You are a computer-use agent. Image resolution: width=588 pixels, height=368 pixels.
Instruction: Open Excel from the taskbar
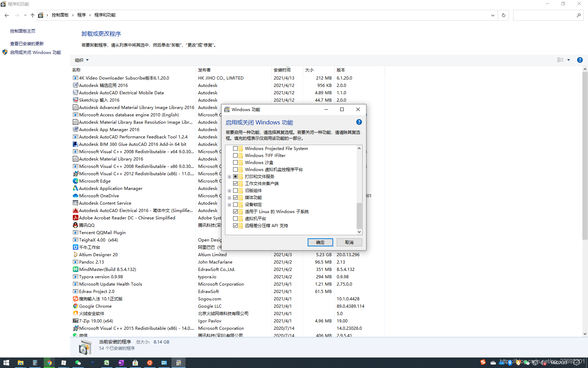point(107,363)
